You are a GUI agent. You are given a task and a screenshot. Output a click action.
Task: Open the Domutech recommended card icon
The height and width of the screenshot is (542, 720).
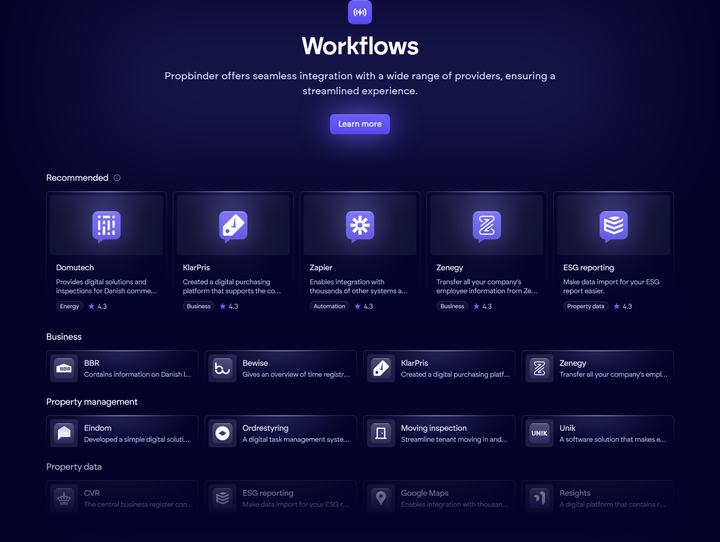tap(107, 226)
